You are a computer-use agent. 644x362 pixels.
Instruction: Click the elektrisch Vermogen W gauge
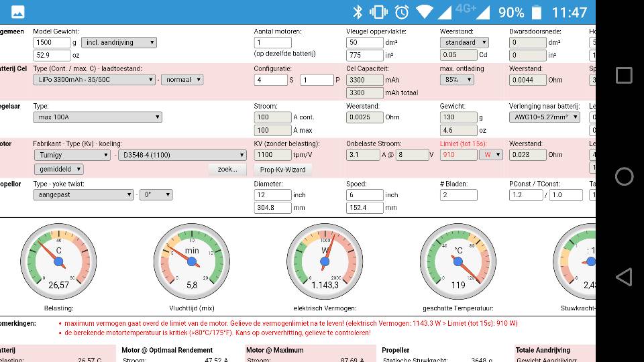pos(325,261)
